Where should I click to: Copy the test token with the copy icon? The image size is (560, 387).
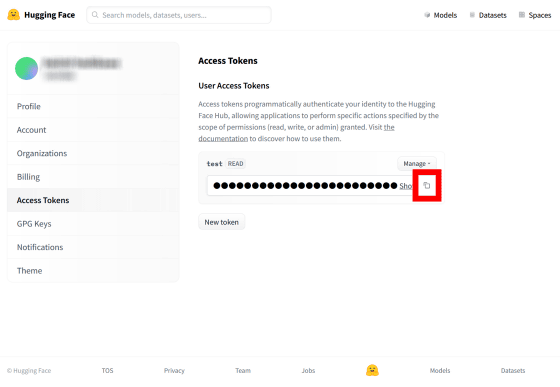click(x=427, y=185)
